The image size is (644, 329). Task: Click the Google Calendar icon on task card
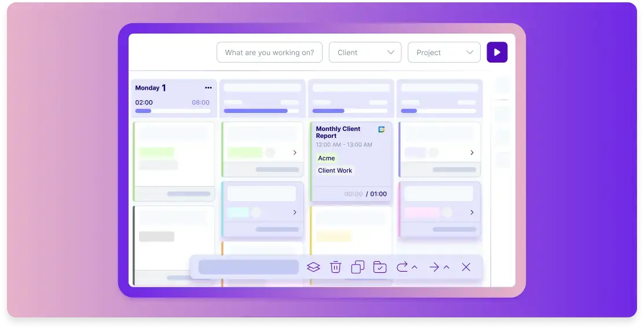[382, 130]
